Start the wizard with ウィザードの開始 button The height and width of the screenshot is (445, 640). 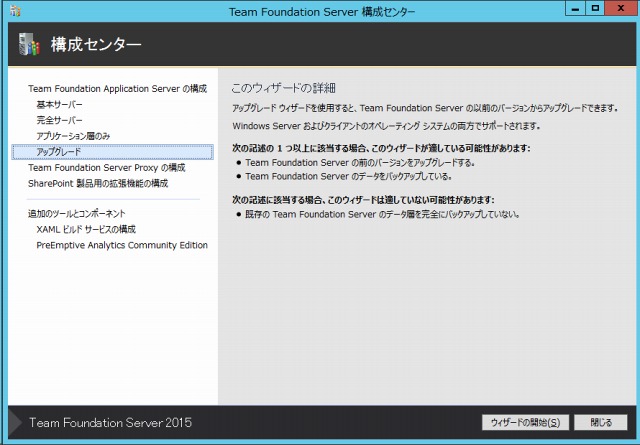pos(525,422)
